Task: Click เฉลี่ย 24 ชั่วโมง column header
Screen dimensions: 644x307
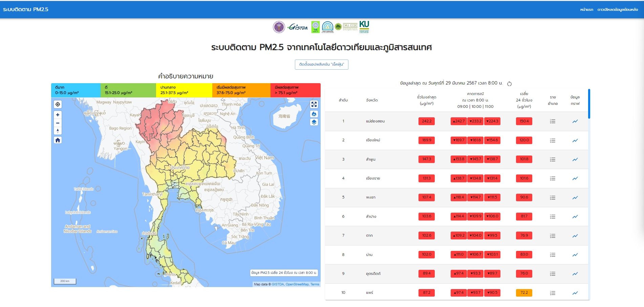Action: tap(524, 100)
